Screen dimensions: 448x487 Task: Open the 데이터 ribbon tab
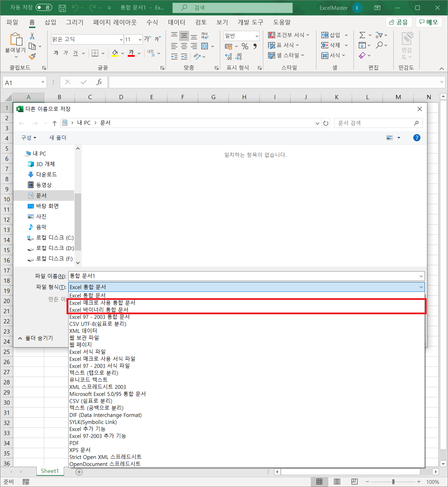click(x=176, y=22)
